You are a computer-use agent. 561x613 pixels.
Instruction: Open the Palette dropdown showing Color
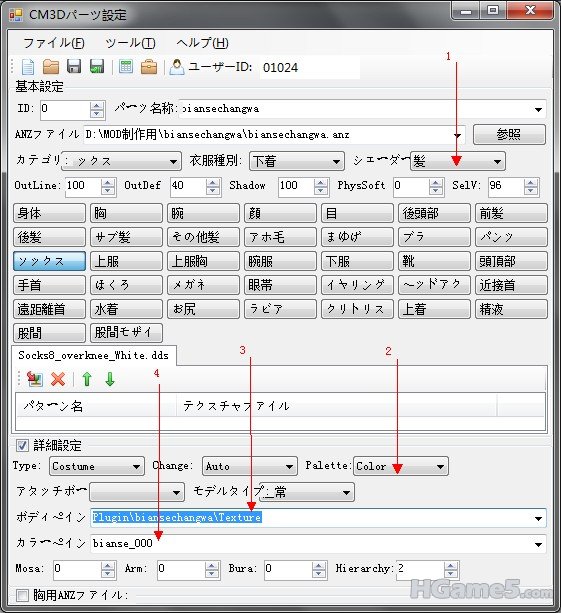click(x=401, y=466)
